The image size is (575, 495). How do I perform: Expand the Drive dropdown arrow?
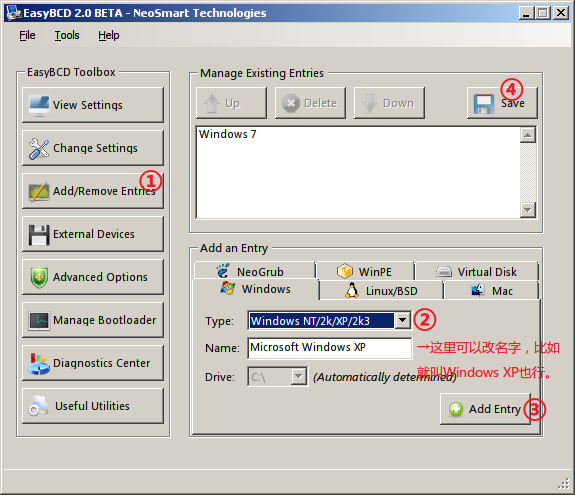pos(299,376)
